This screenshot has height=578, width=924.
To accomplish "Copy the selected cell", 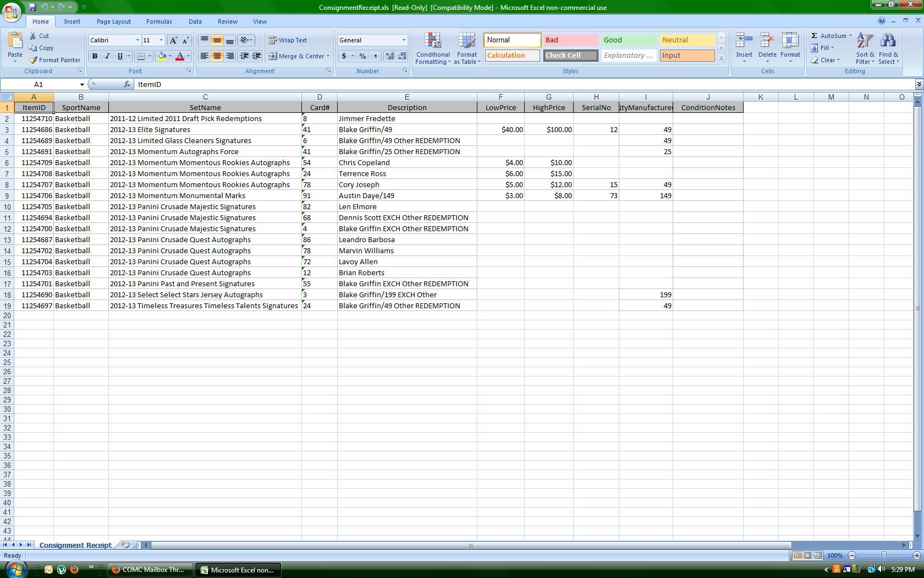I will [x=41, y=48].
